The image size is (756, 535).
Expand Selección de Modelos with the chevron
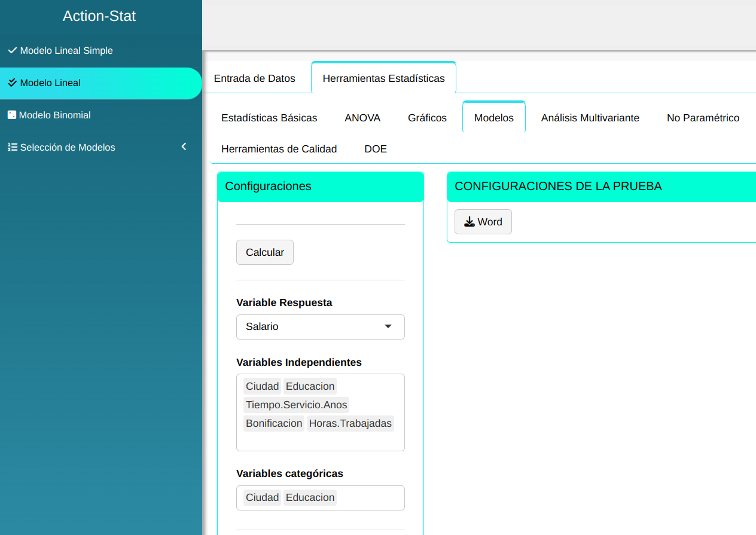[x=184, y=146]
